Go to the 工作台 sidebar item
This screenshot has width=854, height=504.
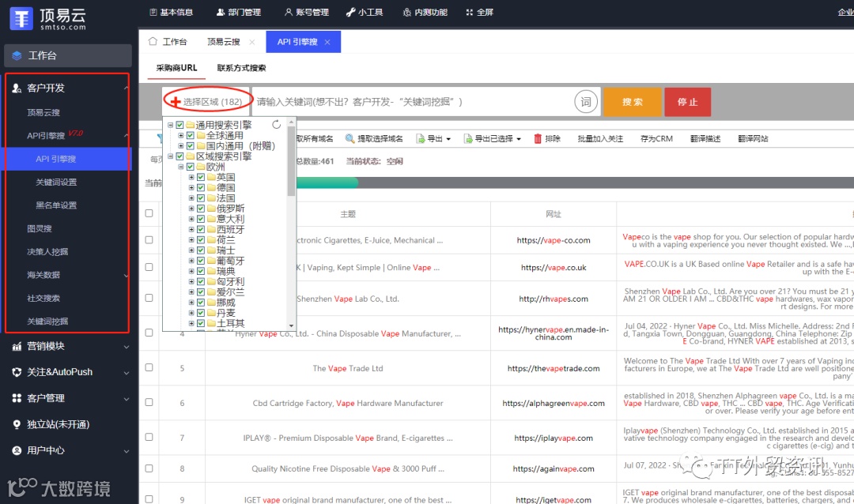coord(68,55)
